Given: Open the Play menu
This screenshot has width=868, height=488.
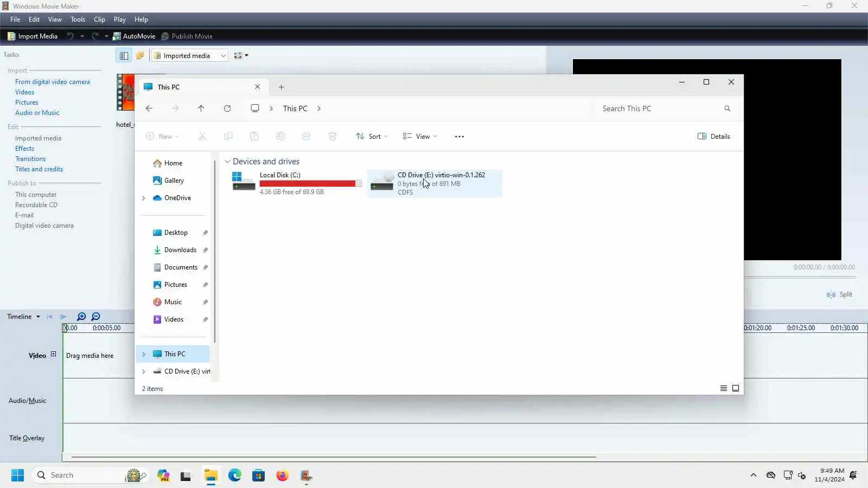Looking at the screenshot, I should 120,20.
